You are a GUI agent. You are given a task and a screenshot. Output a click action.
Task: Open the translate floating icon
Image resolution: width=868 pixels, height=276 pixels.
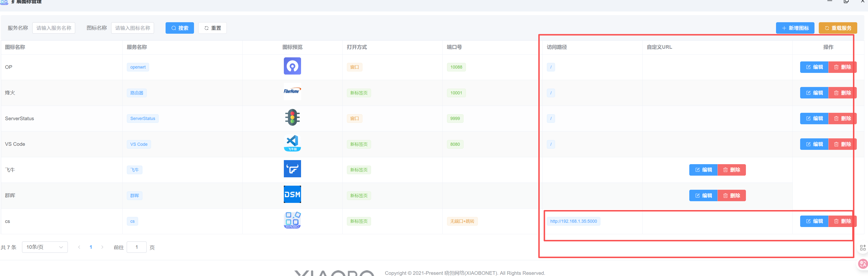(x=863, y=264)
